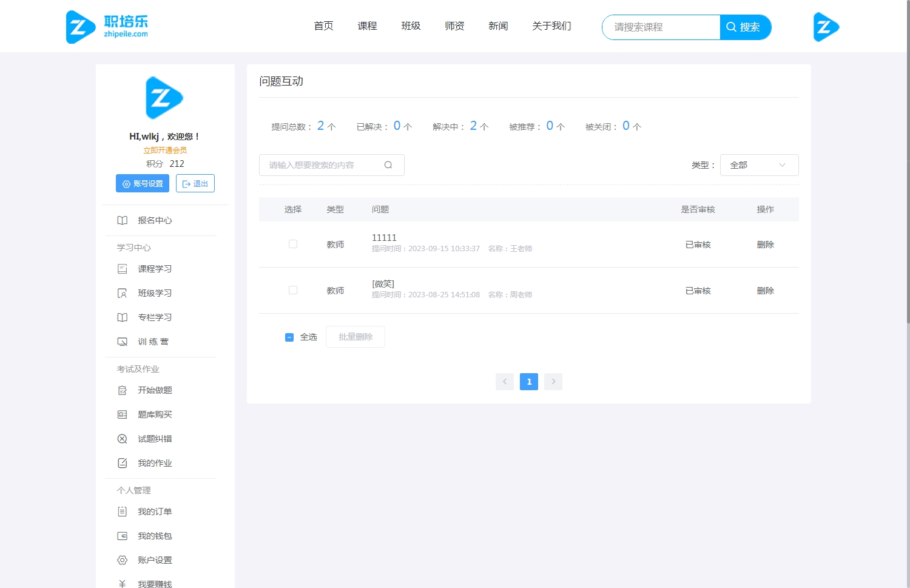Click the 职培乐 logo in the header
The height and width of the screenshot is (588, 910).
click(107, 27)
